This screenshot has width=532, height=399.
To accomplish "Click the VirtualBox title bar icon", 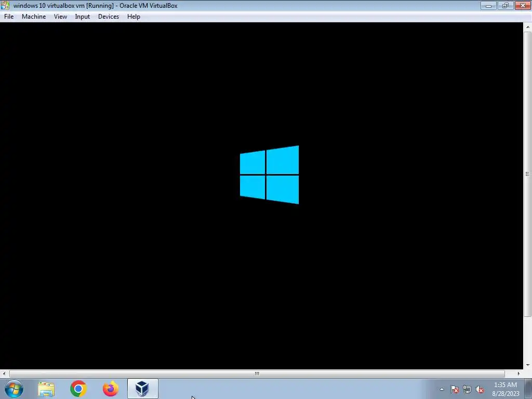I will 5,5.
